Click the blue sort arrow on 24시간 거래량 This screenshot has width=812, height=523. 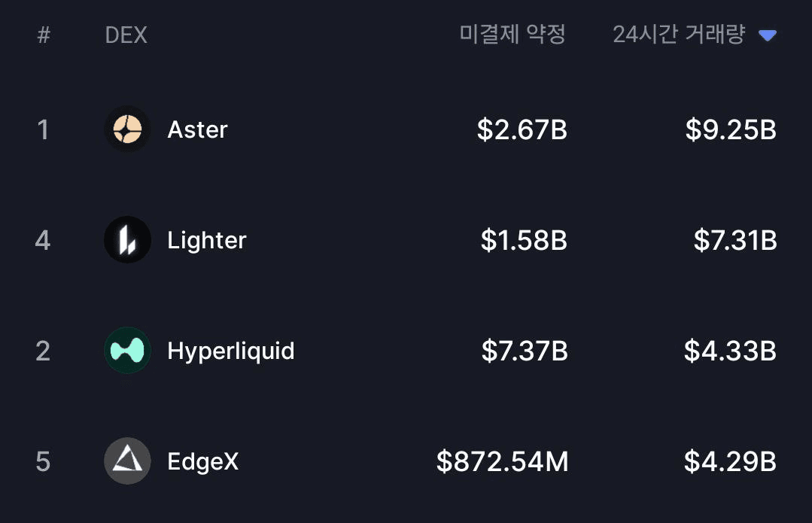(768, 35)
